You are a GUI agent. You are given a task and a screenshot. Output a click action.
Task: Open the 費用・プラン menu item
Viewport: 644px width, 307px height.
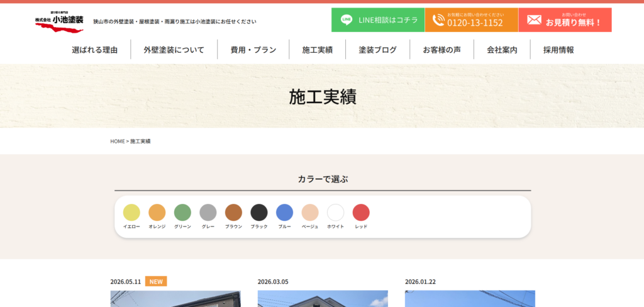(253, 50)
